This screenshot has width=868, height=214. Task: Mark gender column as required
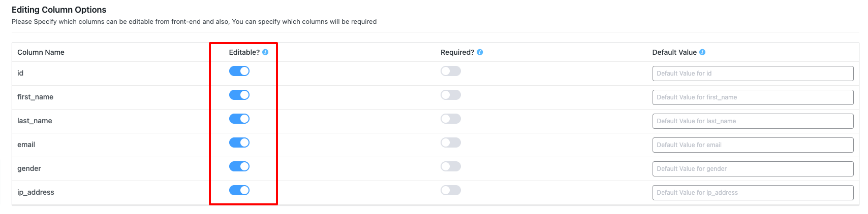451,166
